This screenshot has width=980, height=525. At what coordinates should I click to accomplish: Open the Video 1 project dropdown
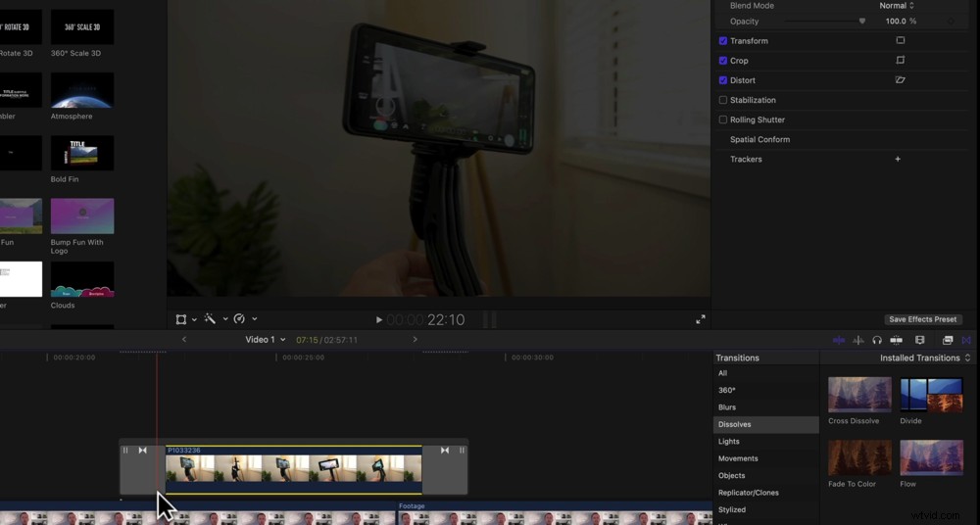click(266, 339)
